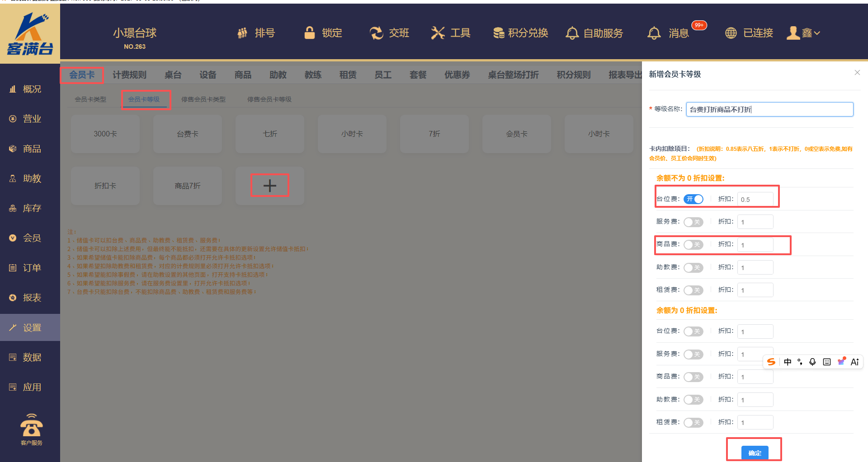Click the lock (锁定) padlock icon

(x=310, y=33)
